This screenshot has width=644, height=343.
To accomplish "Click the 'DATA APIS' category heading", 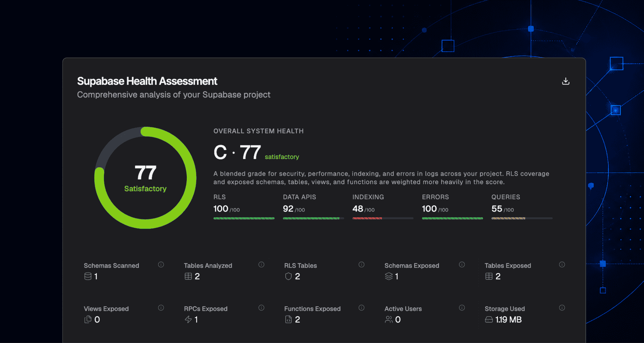I will [x=299, y=197].
